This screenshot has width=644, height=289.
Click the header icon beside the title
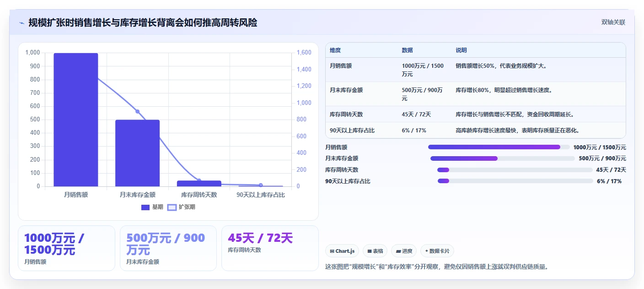coord(21,23)
